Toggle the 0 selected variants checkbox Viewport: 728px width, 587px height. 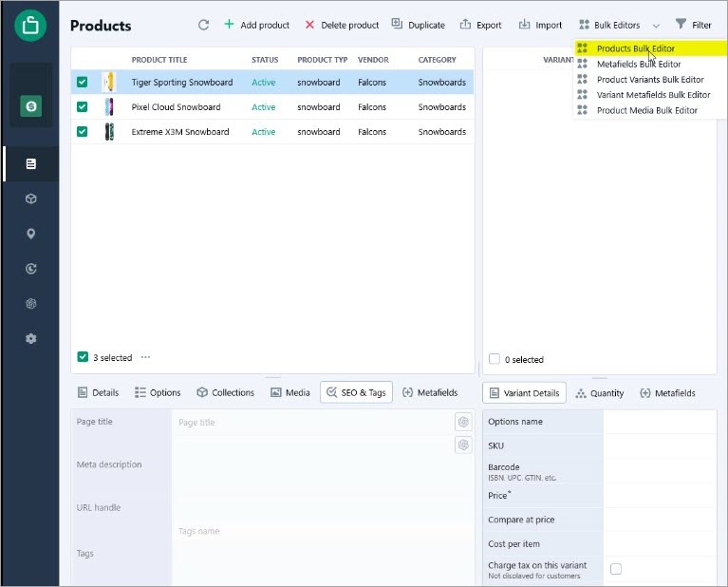pyautogui.click(x=495, y=359)
